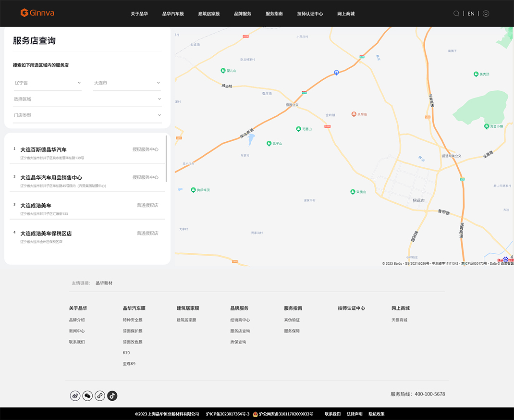
Task: Open the WeChat social icon
Action: point(87,396)
